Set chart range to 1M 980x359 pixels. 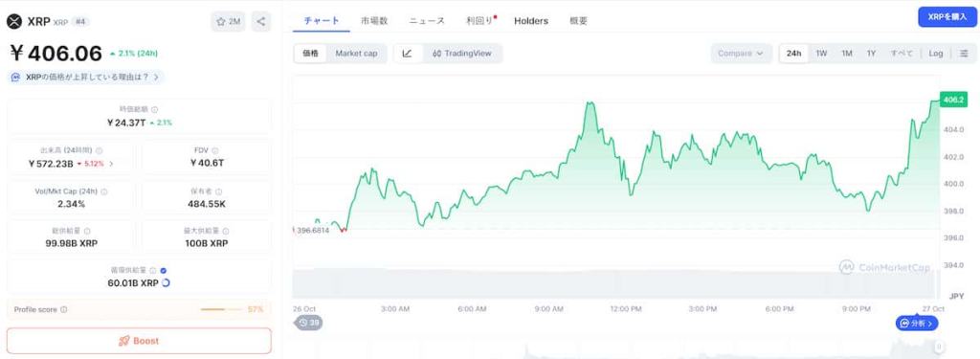point(847,54)
